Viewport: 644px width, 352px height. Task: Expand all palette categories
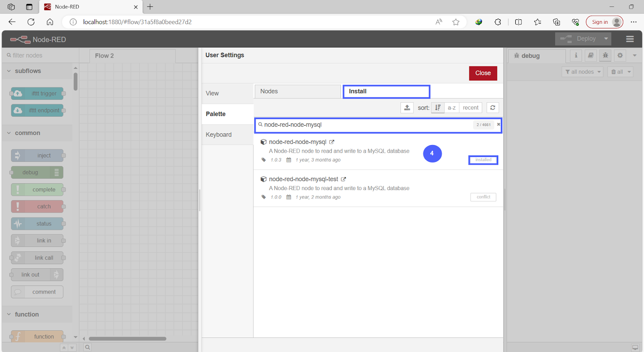click(72, 348)
